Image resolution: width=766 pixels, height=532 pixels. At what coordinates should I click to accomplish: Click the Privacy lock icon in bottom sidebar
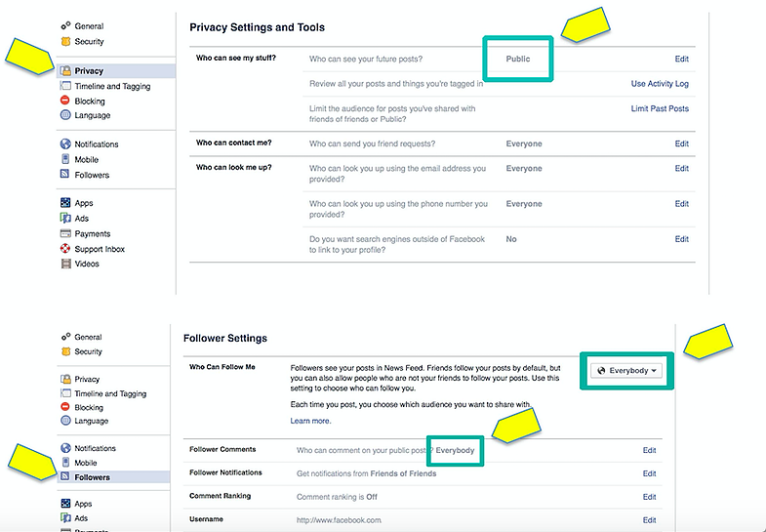click(x=65, y=379)
